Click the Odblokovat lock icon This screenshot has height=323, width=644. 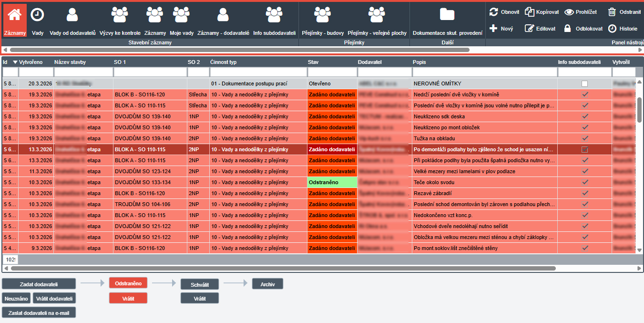click(567, 29)
